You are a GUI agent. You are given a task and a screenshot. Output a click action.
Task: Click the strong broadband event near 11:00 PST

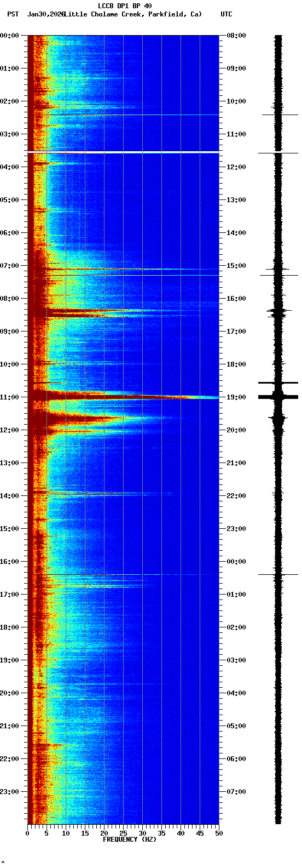pos(123,396)
